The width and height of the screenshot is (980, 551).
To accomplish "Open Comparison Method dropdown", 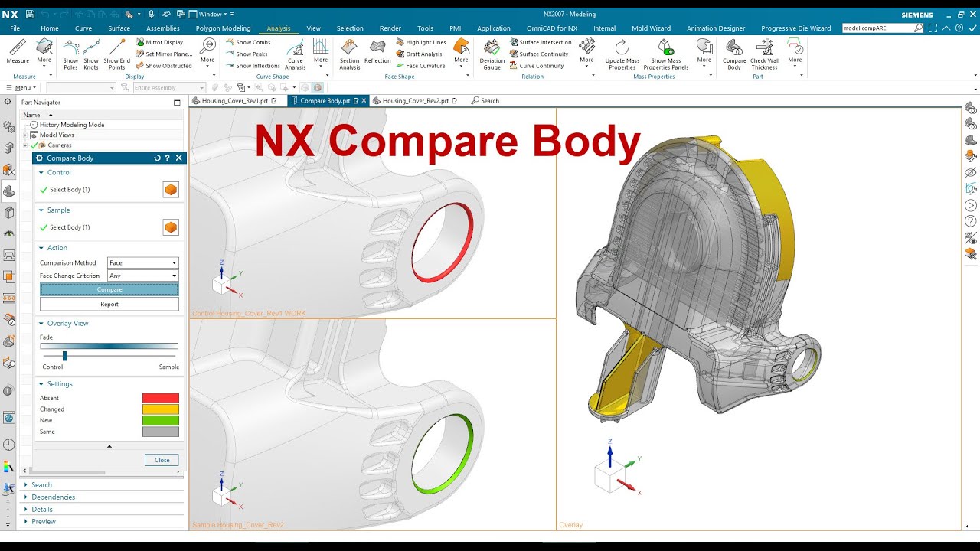I will coord(142,262).
